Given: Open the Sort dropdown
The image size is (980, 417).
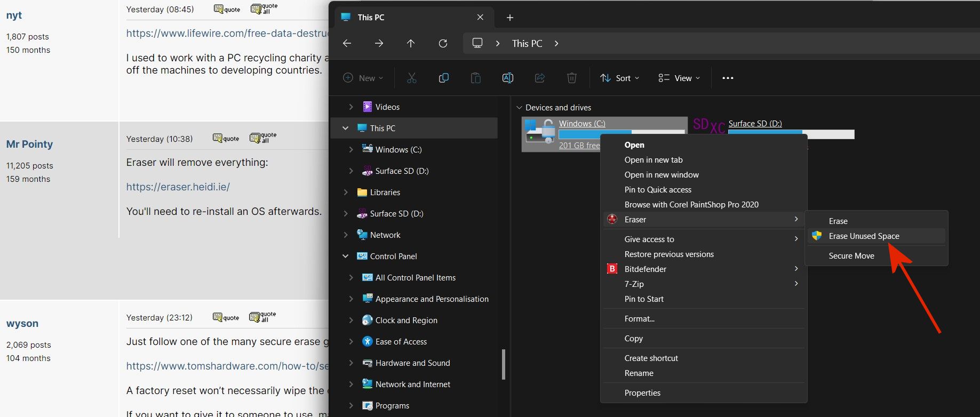Looking at the screenshot, I should coord(619,78).
